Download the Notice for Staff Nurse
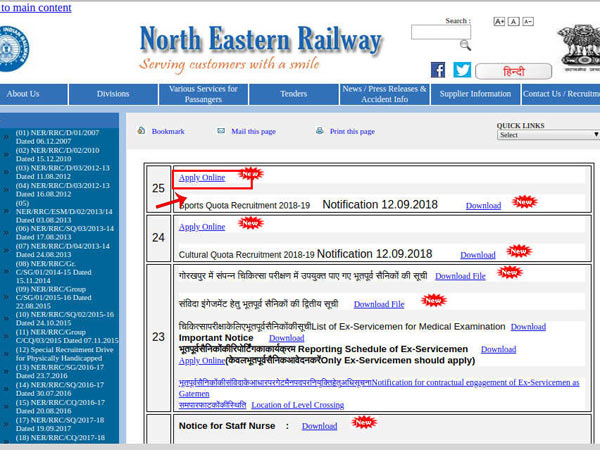This screenshot has height=450, width=600. click(319, 426)
